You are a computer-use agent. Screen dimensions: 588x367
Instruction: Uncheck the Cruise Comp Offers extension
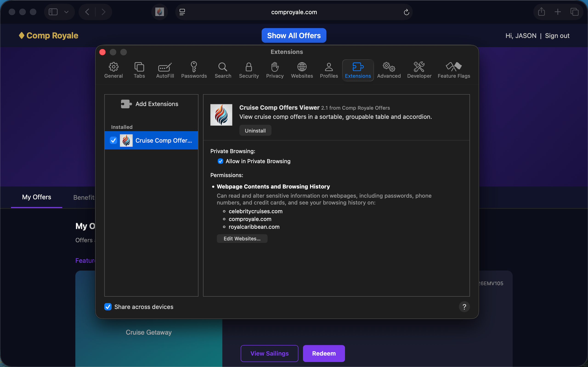click(x=113, y=140)
